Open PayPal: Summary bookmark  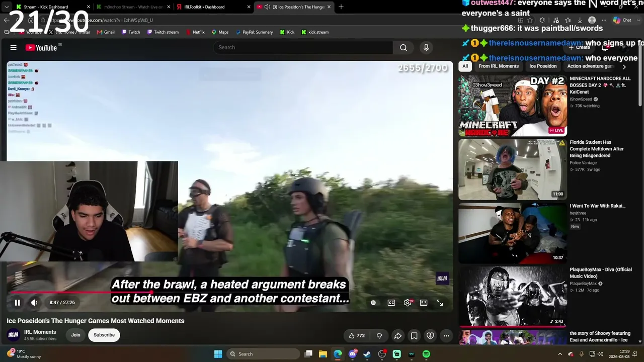click(x=254, y=32)
